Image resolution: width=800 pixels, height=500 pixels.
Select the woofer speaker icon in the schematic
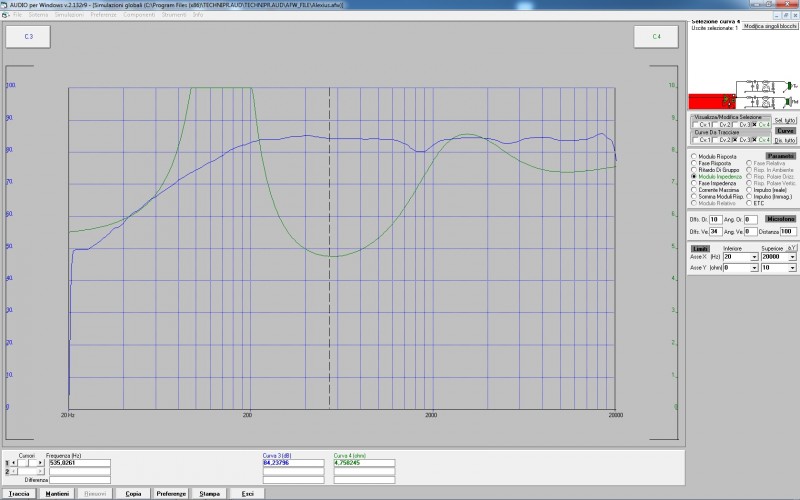point(789,102)
